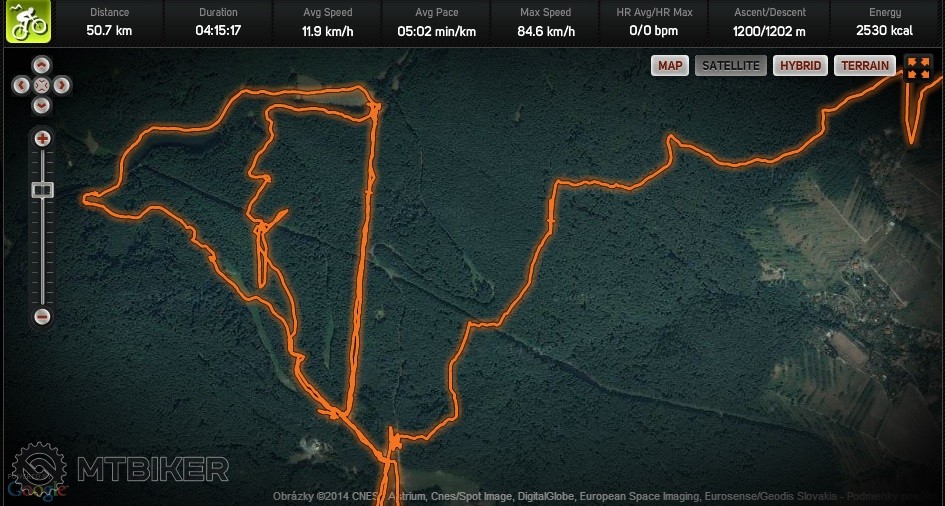Open the MTBIKER logo link
This screenshot has width=945, height=506.
120,467
